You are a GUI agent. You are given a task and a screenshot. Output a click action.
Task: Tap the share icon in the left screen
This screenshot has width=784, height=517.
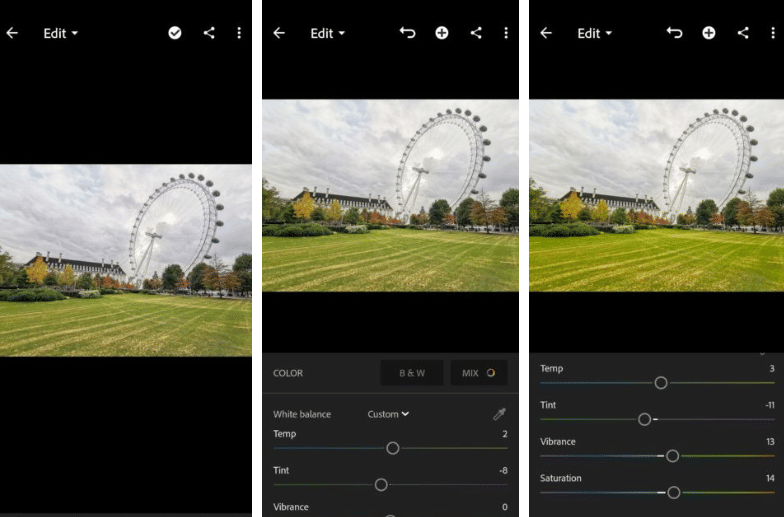pos(209,33)
